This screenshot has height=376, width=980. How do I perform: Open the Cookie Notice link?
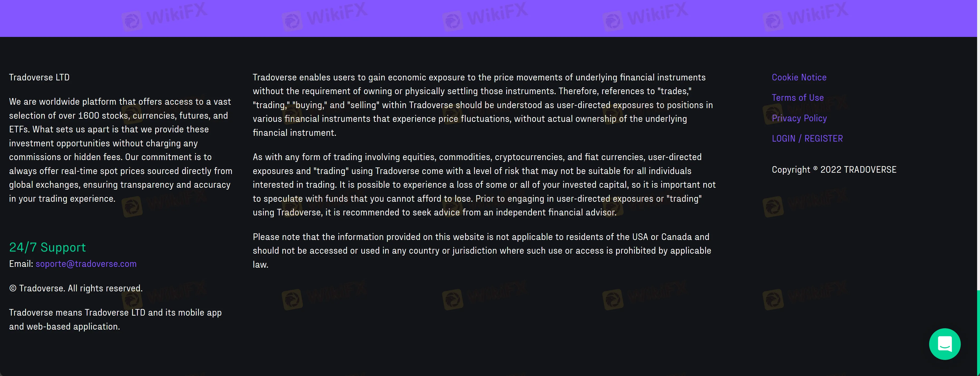coord(799,78)
